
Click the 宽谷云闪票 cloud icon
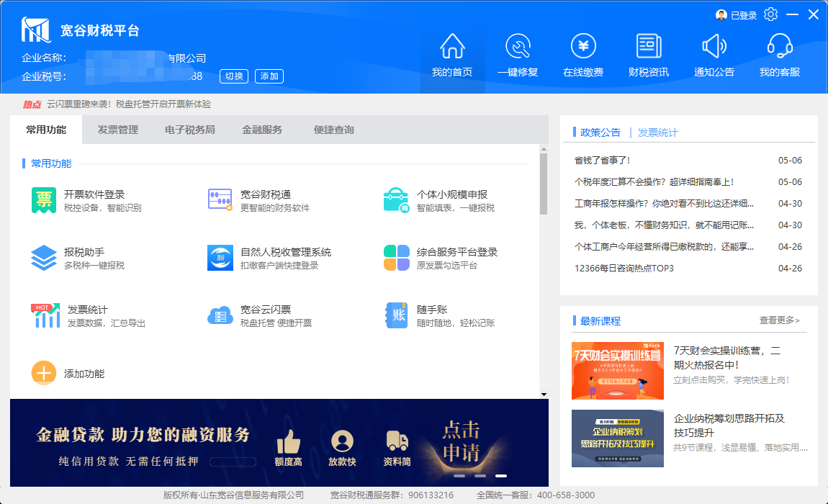pyautogui.click(x=220, y=315)
